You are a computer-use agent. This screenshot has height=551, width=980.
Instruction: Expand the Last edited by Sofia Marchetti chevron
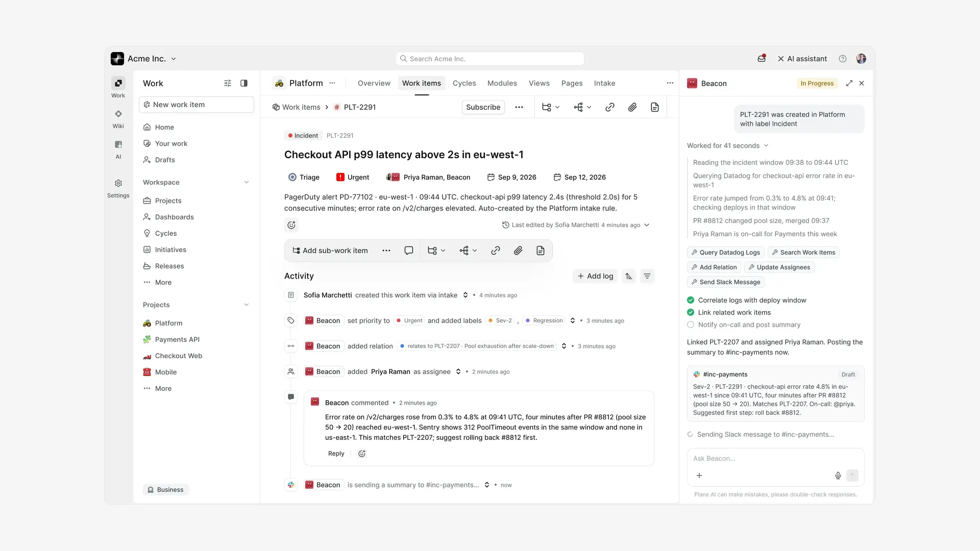tap(647, 225)
